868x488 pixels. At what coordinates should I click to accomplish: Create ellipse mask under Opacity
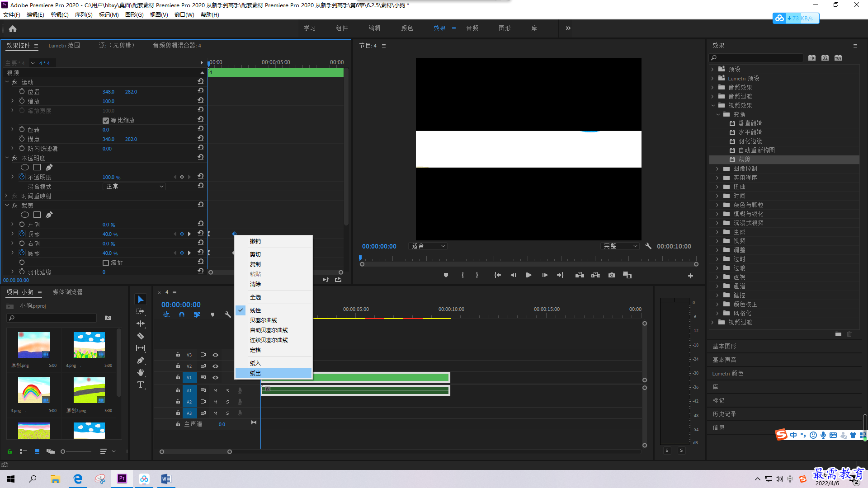point(25,167)
